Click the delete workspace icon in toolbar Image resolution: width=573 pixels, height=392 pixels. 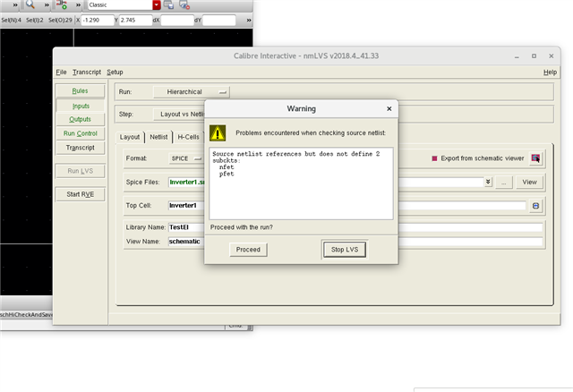pyautogui.click(x=185, y=5)
